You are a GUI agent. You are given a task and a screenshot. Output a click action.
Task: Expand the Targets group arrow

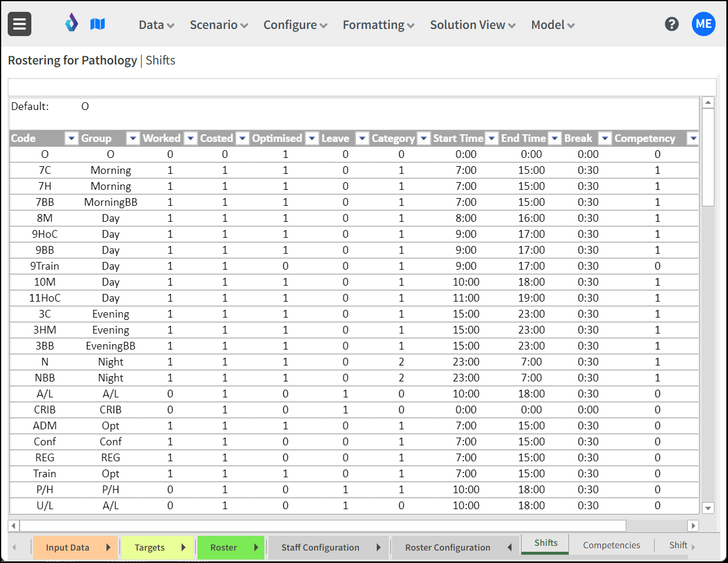pyautogui.click(x=183, y=547)
